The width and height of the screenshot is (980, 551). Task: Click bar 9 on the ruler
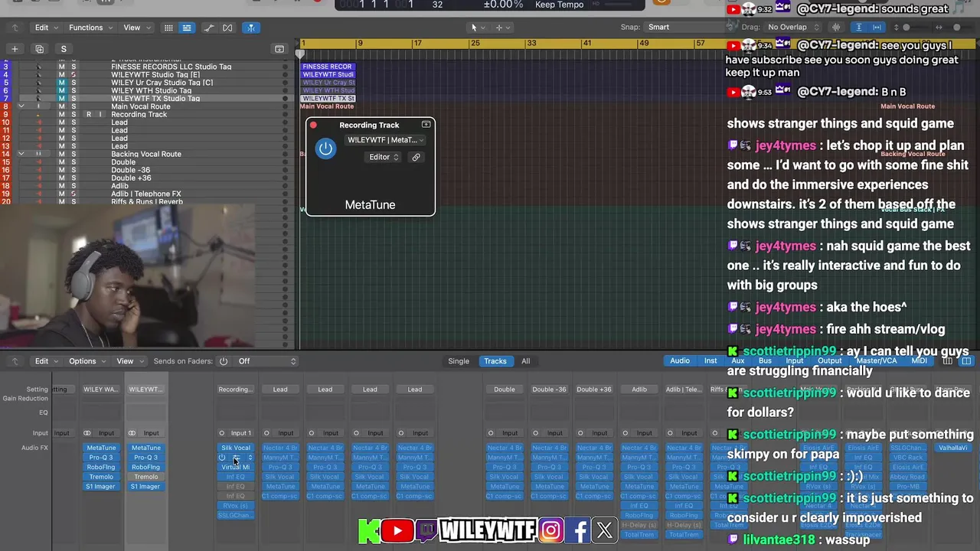tap(359, 44)
